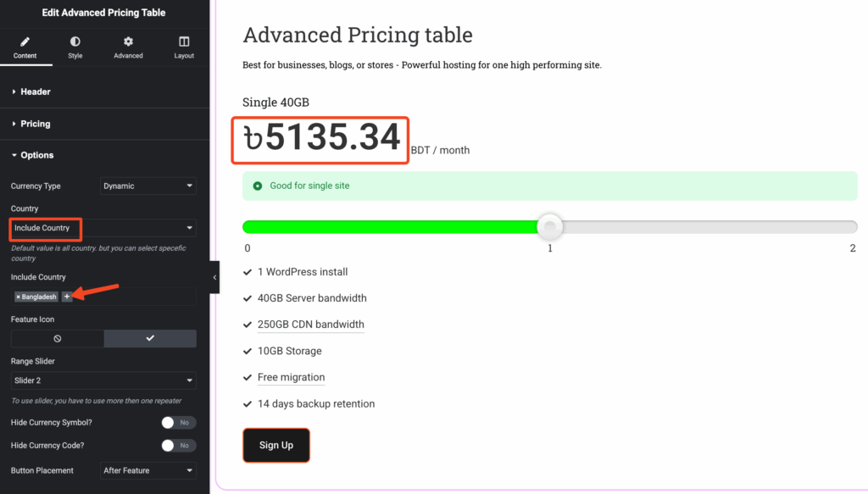Click the gear Advanced icon
The height and width of the screenshot is (494, 868).
tap(128, 41)
